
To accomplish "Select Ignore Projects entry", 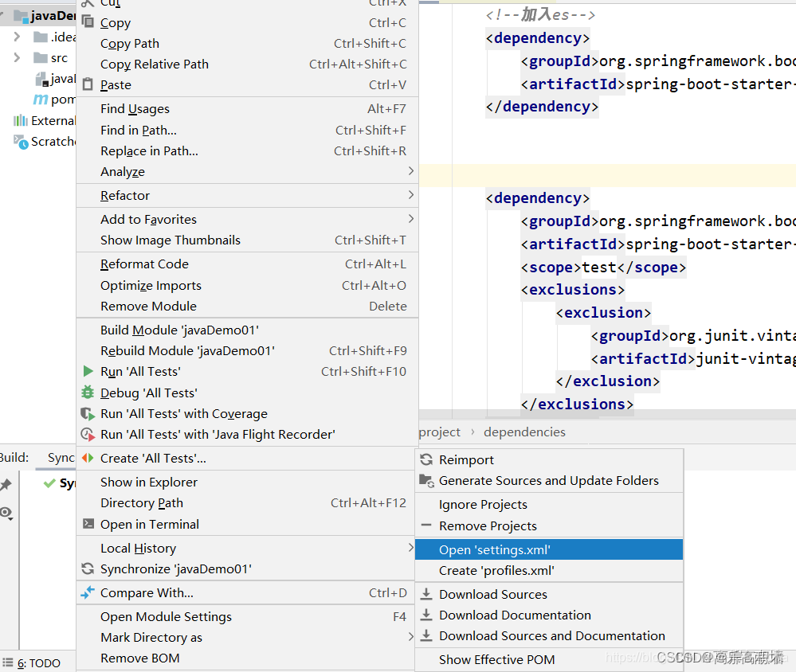I will click(549, 505).
